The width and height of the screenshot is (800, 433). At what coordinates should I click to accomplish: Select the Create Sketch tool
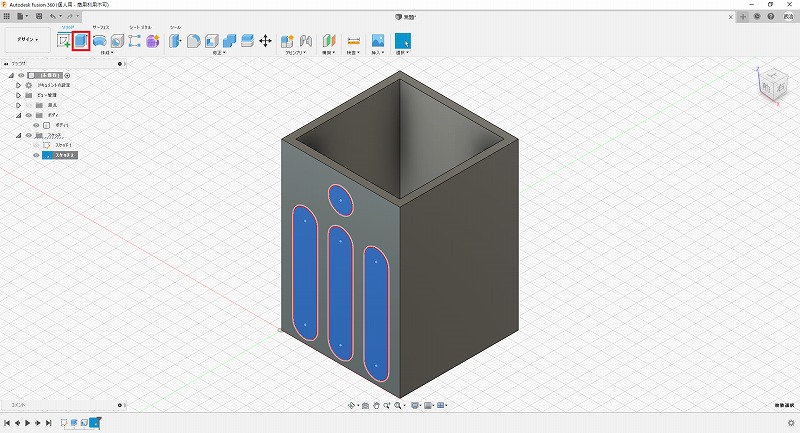pos(64,41)
